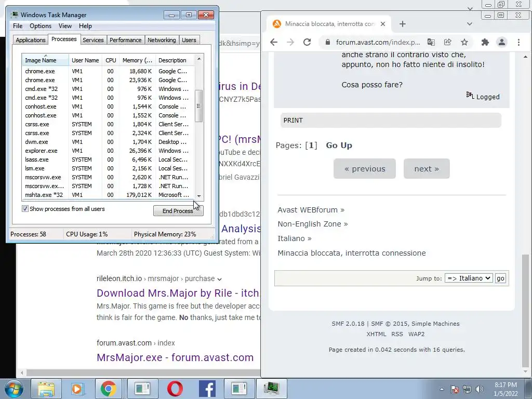The width and height of the screenshot is (532, 399).
Task: Click the process list scroll down arrow
Action: 199,196
